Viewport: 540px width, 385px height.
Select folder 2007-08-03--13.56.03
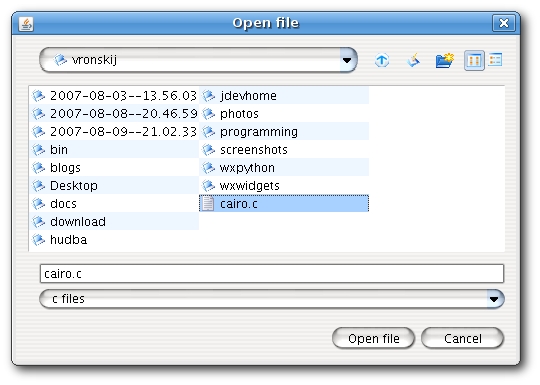coord(115,95)
